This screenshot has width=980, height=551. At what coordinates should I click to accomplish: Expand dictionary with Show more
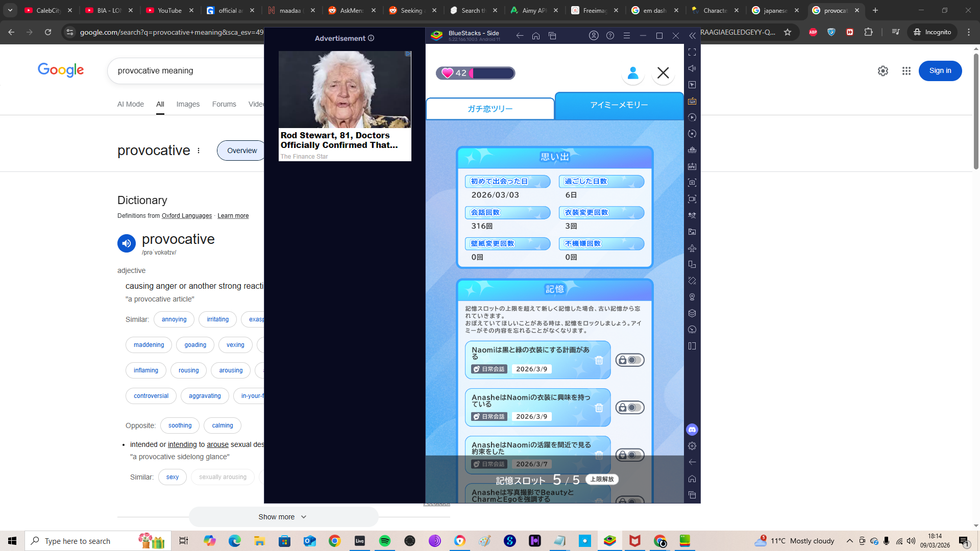click(x=283, y=517)
